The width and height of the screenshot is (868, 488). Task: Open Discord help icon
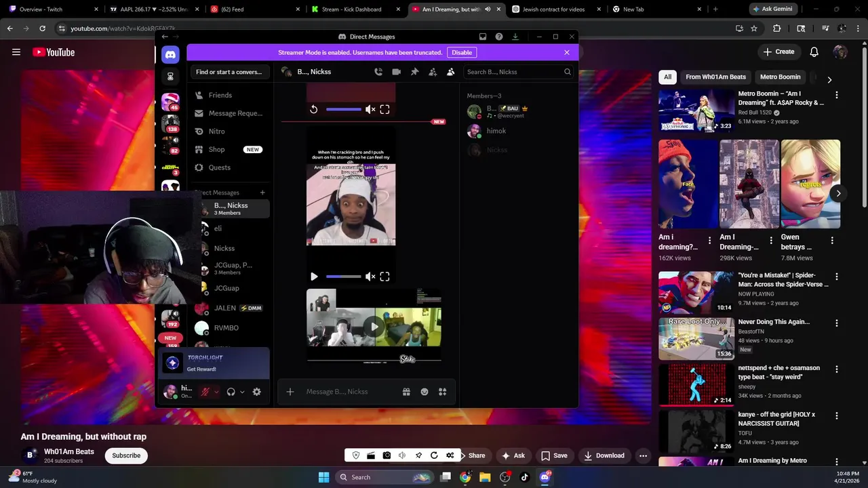499,37
